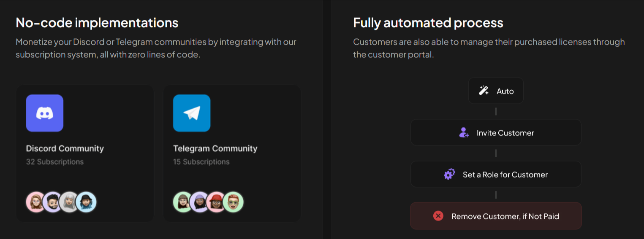Select red hat avatar in Telegram Community
Image resolution: width=644 pixels, height=239 pixels.
tap(217, 202)
